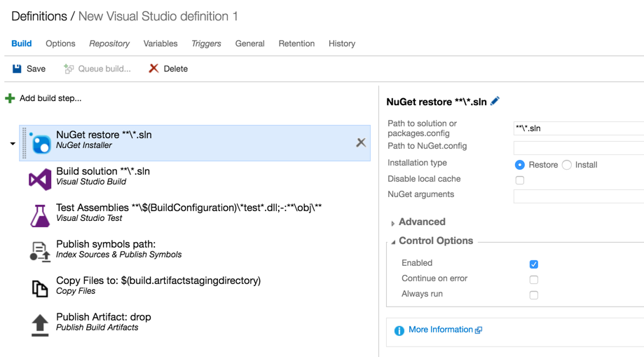
Task: Open the Retention tab
Action: 296,43
